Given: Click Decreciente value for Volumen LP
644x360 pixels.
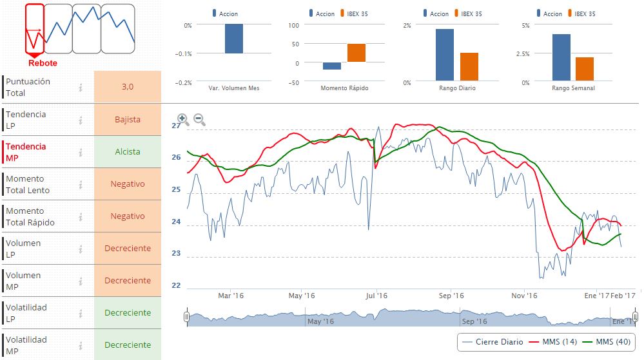Looking at the screenshot, I should tap(128, 248).
